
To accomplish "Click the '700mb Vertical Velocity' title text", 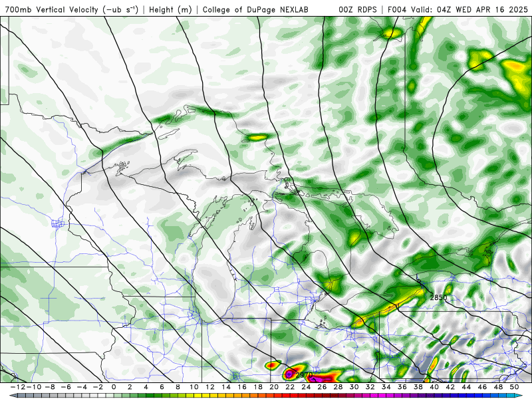I will [52, 10].
